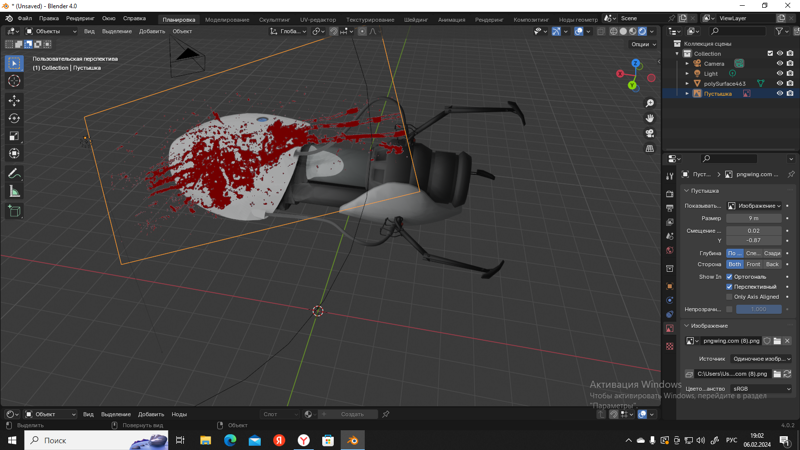Select the Rotate tool in left toolbar
This screenshot has height=450, width=800.
[14, 118]
